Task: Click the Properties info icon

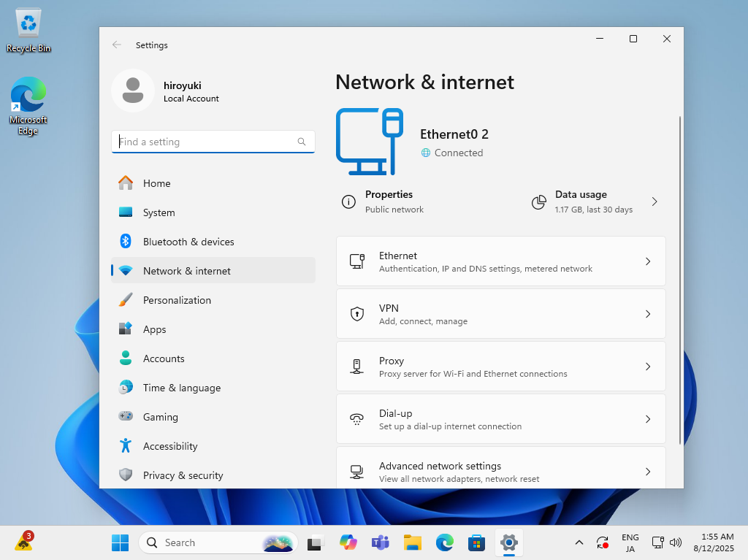Action: (349, 202)
